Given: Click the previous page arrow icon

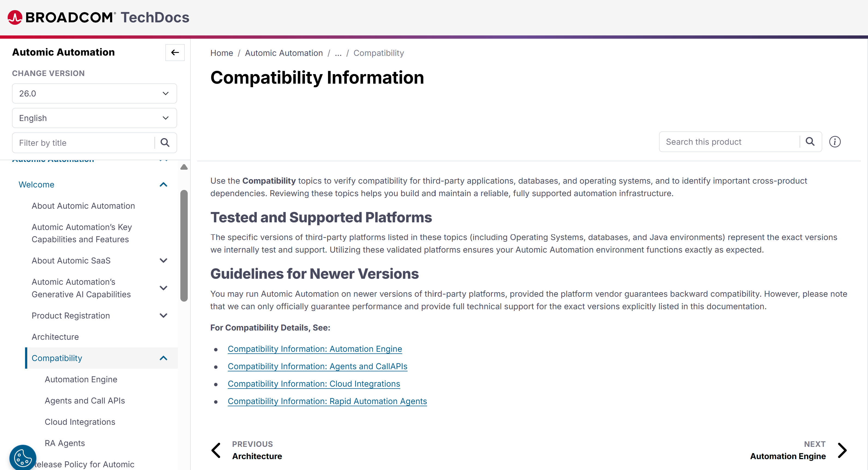Looking at the screenshot, I should (x=216, y=450).
